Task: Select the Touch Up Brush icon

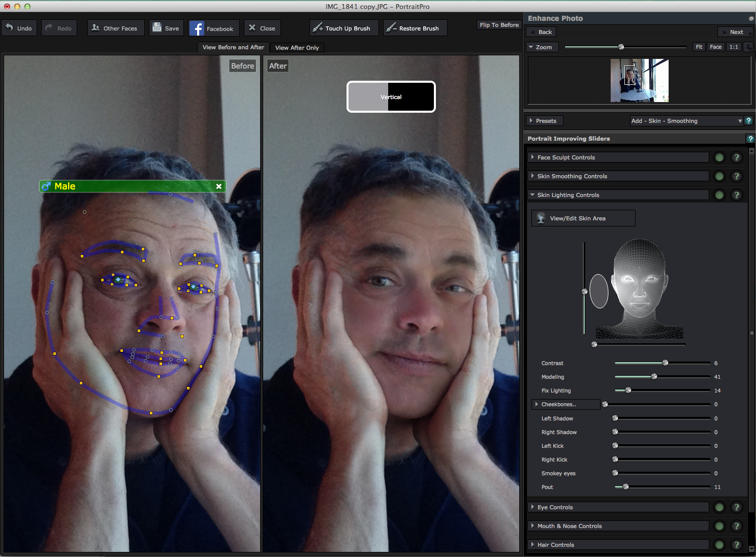Action: (x=318, y=27)
